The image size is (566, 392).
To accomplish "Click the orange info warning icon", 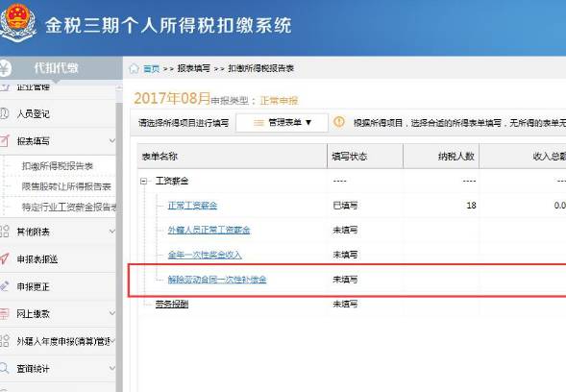I will (339, 122).
